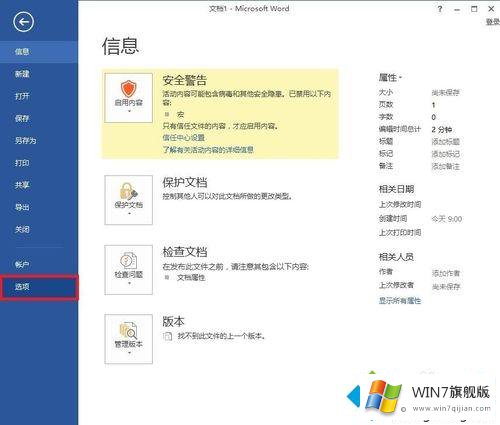This screenshot has width=500, height=425.
Task: Click the 找不到此文件的上一个版本 text
Action: (x=221, y=336)
